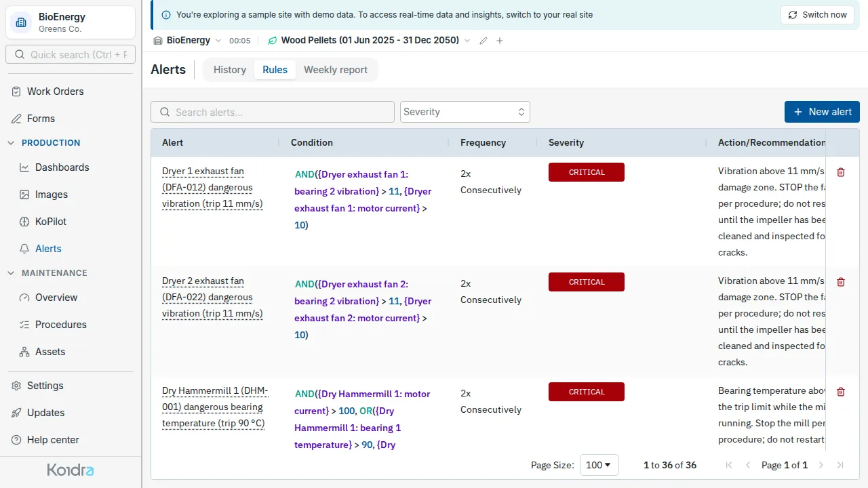868x488 pixels.
Task: Click the plus icon next to Wood Pellets
Action: coord(500,41)
